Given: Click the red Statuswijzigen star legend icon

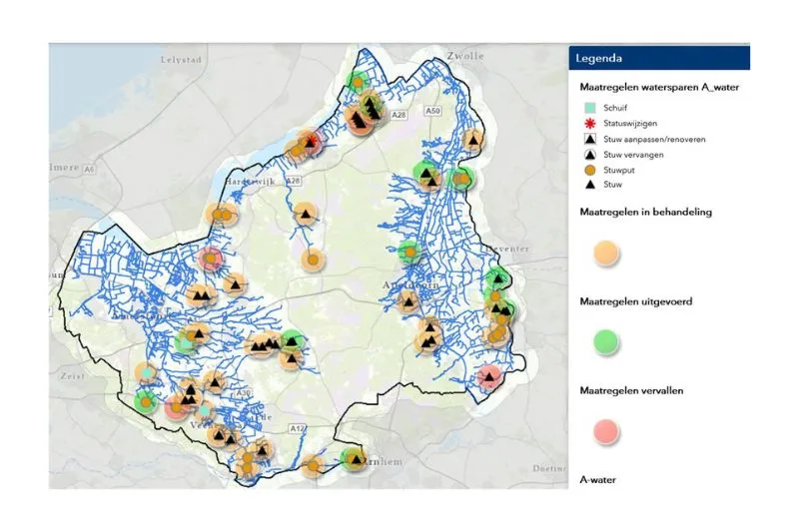Looking at the screenshot, I should click(x=588, y=125).
